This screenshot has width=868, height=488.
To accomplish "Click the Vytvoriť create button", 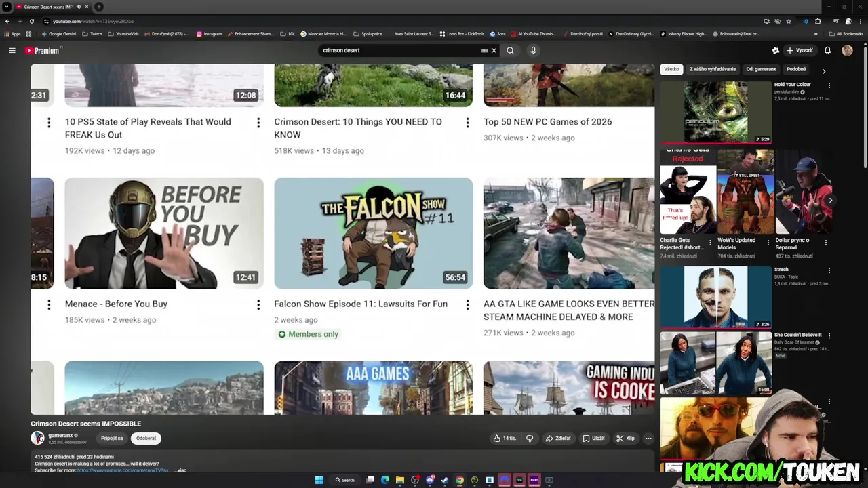I will [800, 50].
